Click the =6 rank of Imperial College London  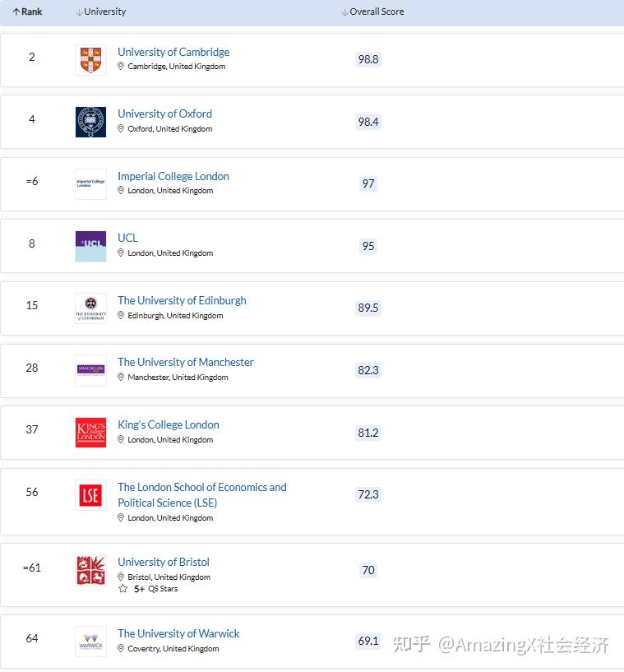32,181
